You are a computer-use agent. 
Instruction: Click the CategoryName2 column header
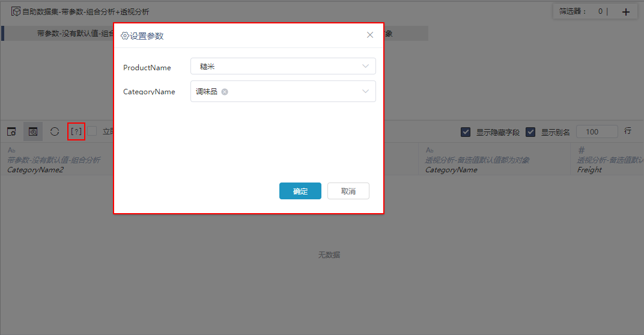click(58, 160)
